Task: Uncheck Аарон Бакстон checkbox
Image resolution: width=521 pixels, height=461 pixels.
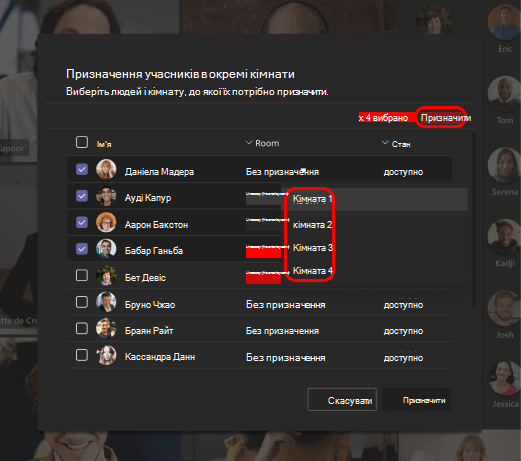Action: coord(82,222)
